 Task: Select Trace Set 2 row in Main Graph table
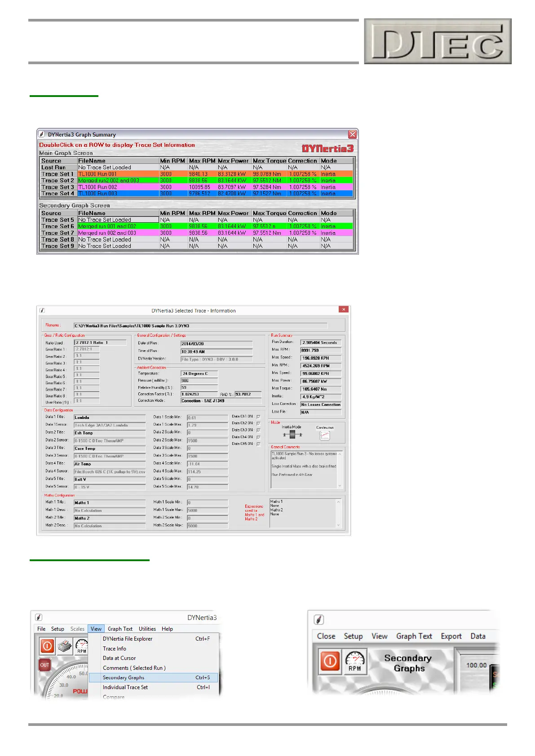tap(197, 180)
